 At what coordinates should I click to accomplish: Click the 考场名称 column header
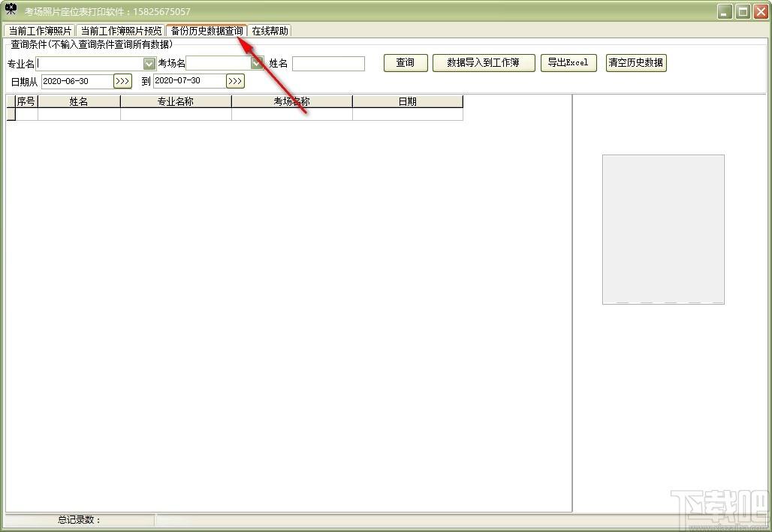pyautogui.click(x=292, y=101)
